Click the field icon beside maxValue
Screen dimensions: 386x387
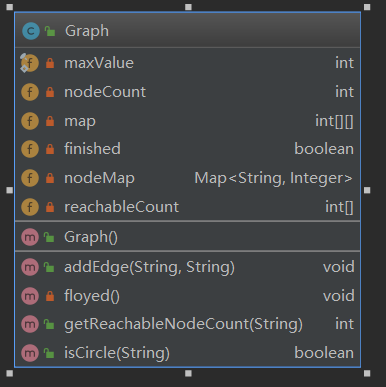click(30, 63)
